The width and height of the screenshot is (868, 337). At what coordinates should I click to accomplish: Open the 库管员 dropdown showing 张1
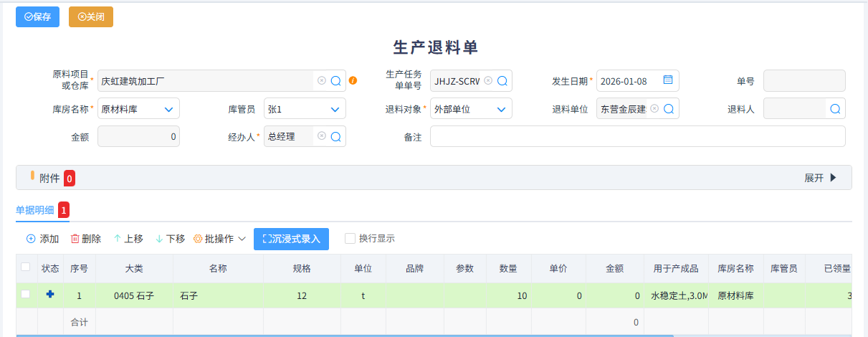335,109
